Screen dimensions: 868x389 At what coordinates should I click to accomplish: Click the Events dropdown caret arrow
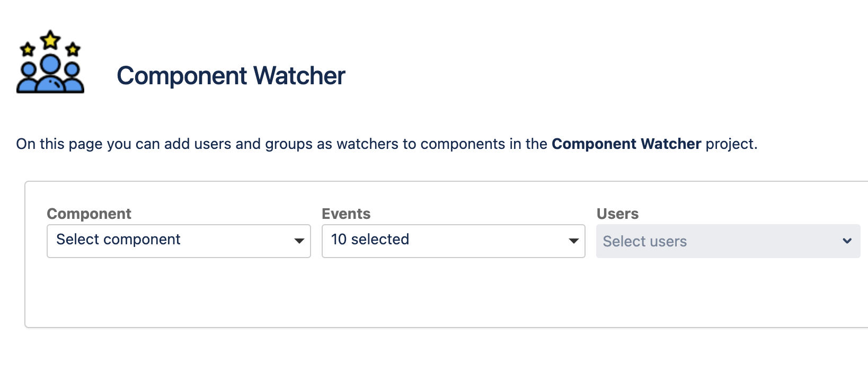(x=573, y=241)
